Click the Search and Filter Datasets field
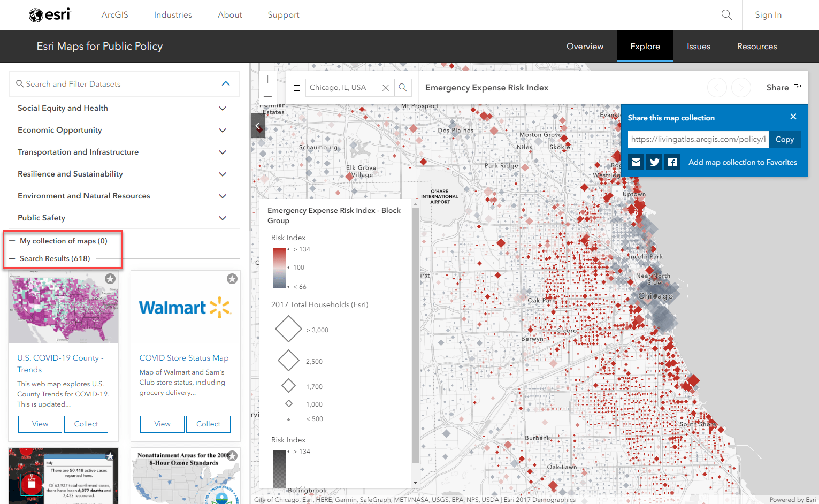 click(x=111, y=83)
